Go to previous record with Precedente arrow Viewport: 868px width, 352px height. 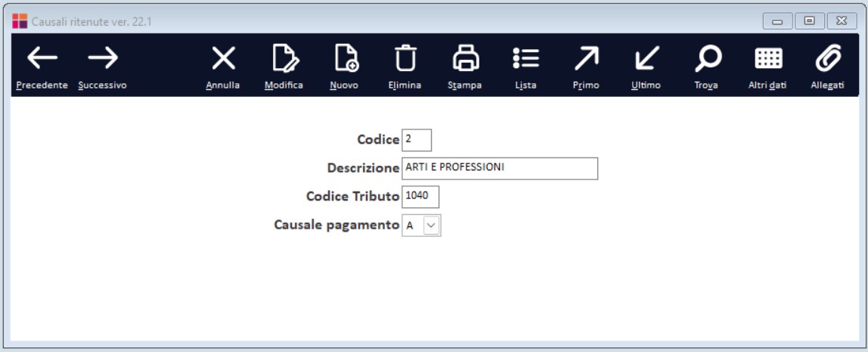click(x=42, y=58)
